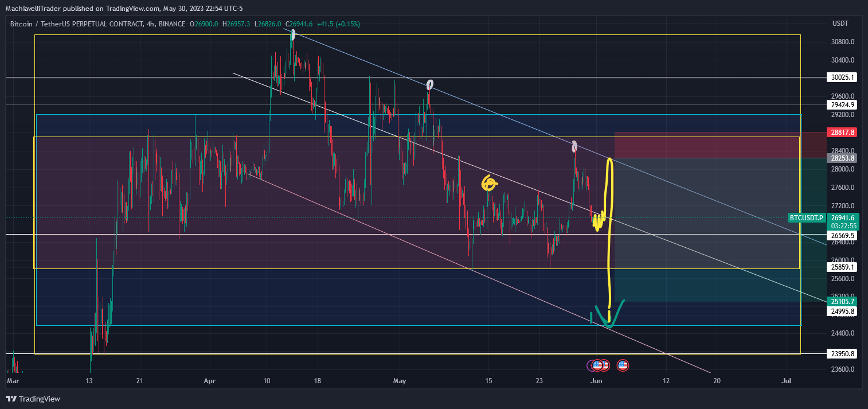868x409 pixels.
Task: Open the standalone US flag economic event icon
Action: pos(623,365)
